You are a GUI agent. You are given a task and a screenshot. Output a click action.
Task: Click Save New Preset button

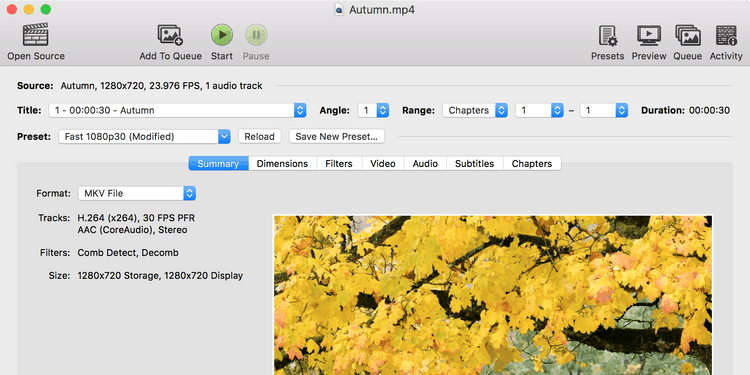[x=336, y=136]
